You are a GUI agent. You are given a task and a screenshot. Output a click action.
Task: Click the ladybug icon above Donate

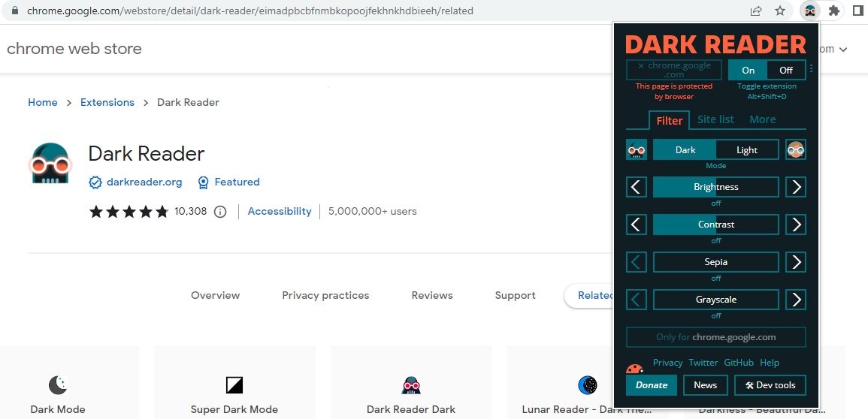pos(634,368)
